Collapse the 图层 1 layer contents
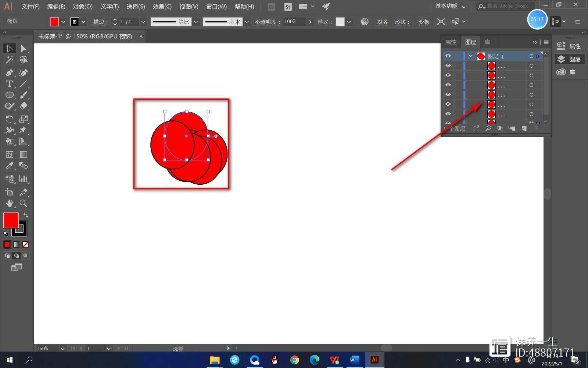 471,56
